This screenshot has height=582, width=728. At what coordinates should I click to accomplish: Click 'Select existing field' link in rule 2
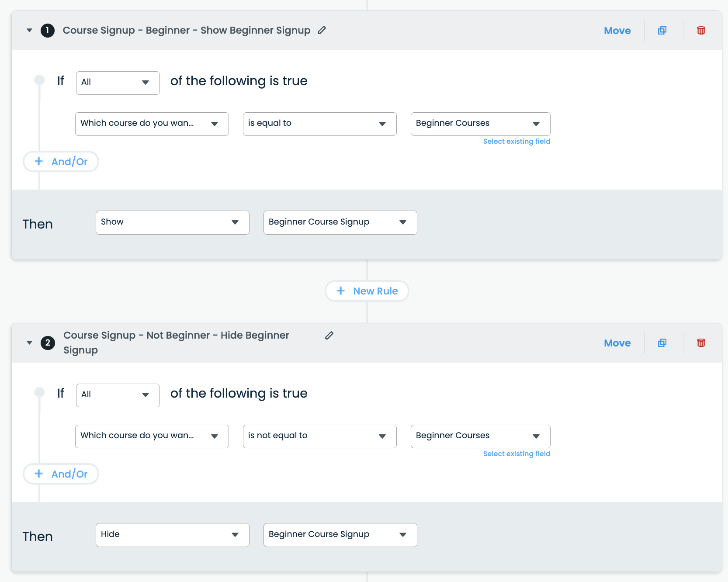click(x=517, y=454)
